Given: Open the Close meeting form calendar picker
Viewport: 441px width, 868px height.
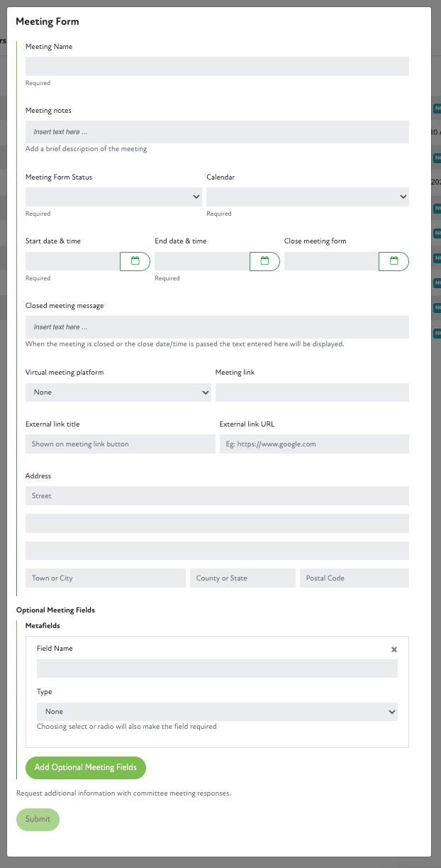Looking at the screenshot, I should click(393, 261).
